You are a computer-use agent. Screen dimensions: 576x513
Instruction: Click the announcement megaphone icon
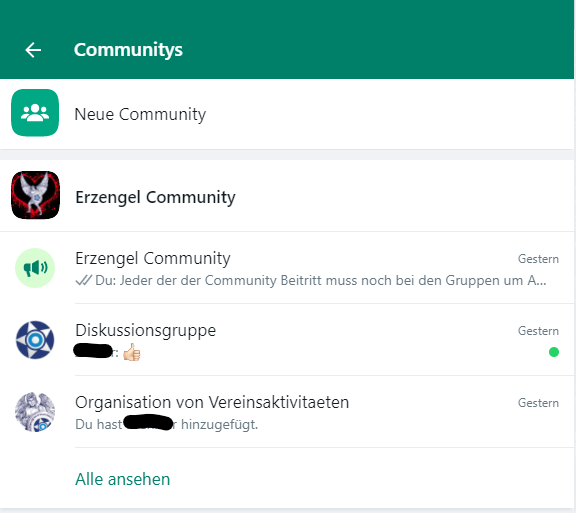click(x=35, y=268)
